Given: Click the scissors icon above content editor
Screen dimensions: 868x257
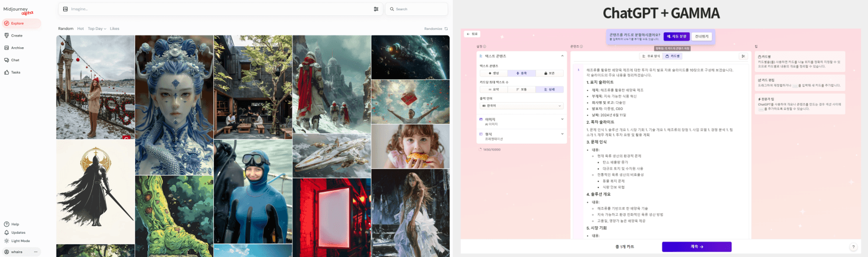Looking at the screenshot, I should click(x=743, y=56).
